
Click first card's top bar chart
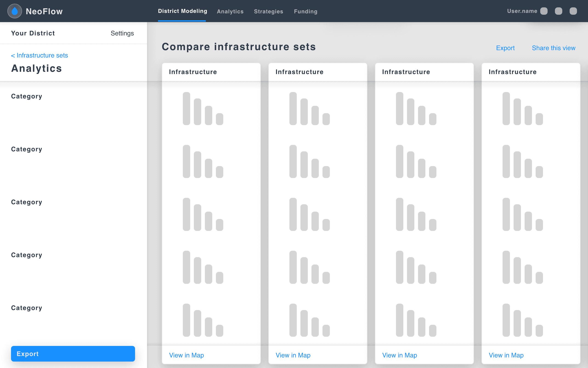point(203,109)
